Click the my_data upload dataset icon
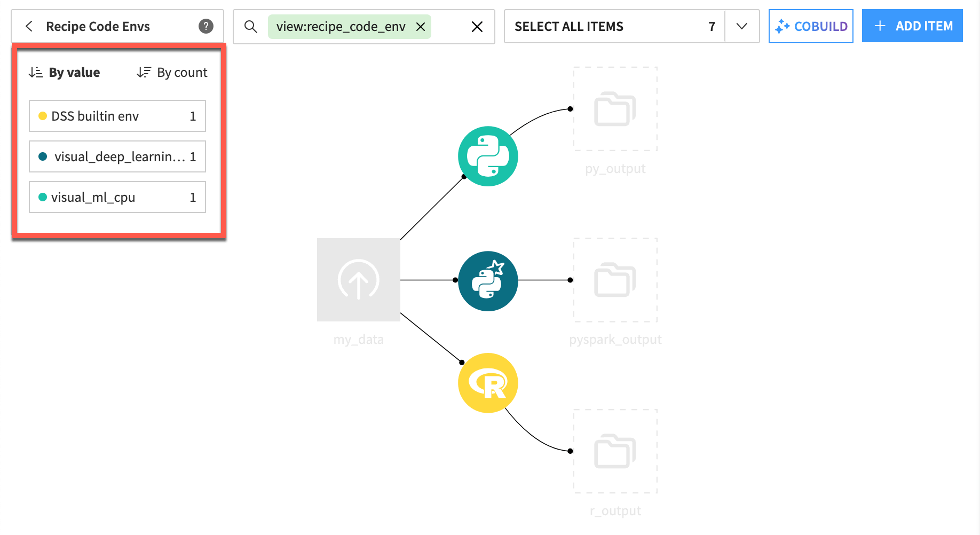This screenshot has width=980, height=535. (x=359, y=280)
